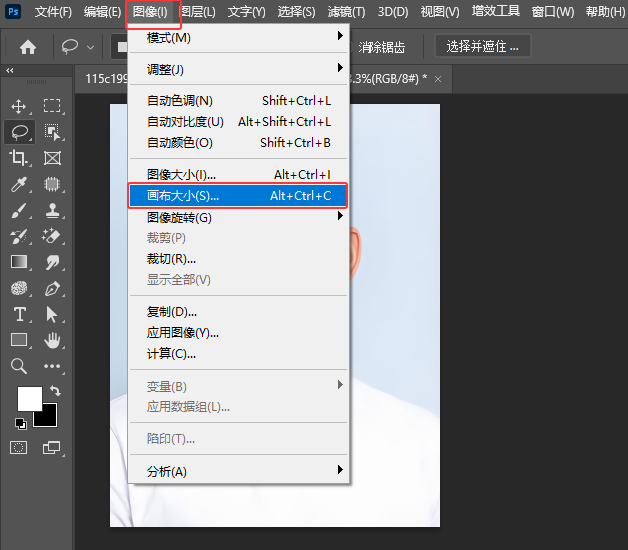This screenshot has width=628, height=550.
Task: Open the 图像(I) menu
Action: coord(150,12)
